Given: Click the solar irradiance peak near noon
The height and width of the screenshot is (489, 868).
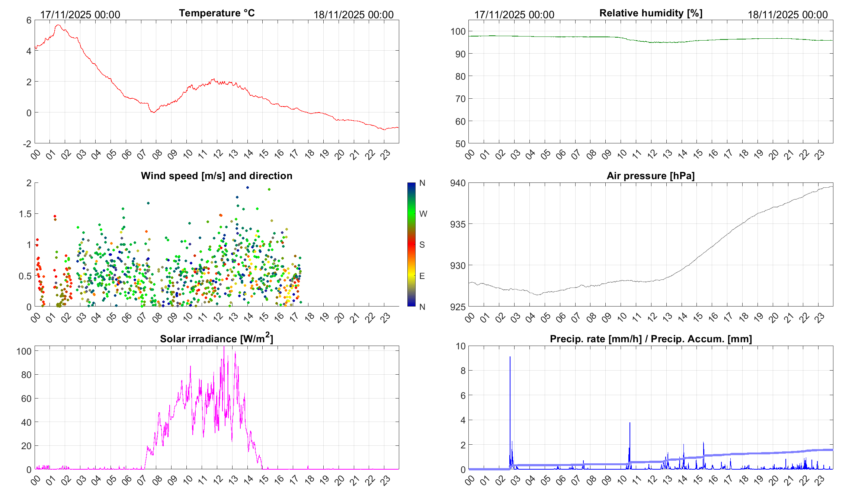Looking at the screenshot, I should pyautogui.click(x=224, y=348).
